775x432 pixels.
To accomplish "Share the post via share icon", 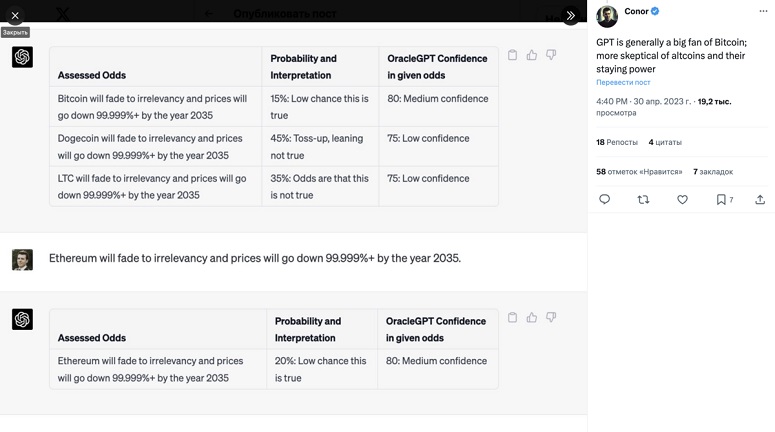I will [x=760, y=200].
